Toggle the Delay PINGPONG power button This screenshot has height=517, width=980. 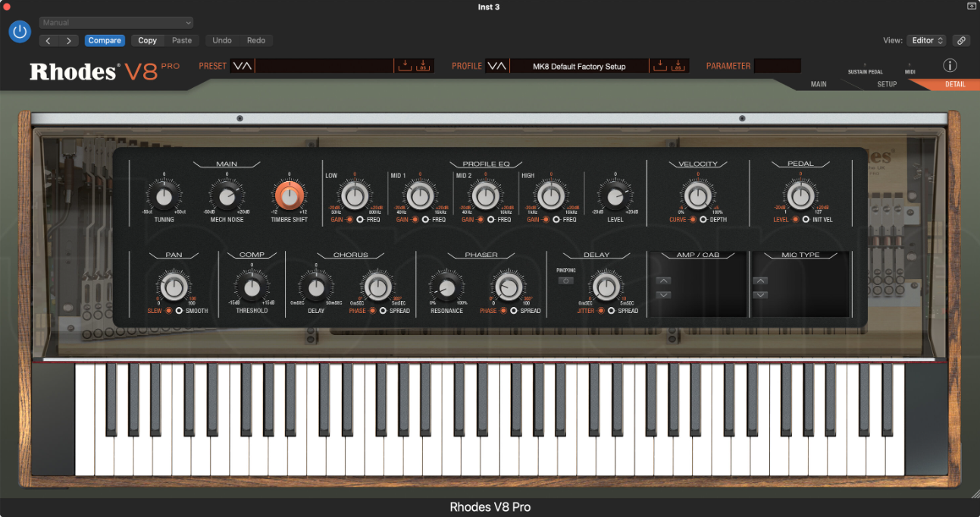(x=565, y=280)
